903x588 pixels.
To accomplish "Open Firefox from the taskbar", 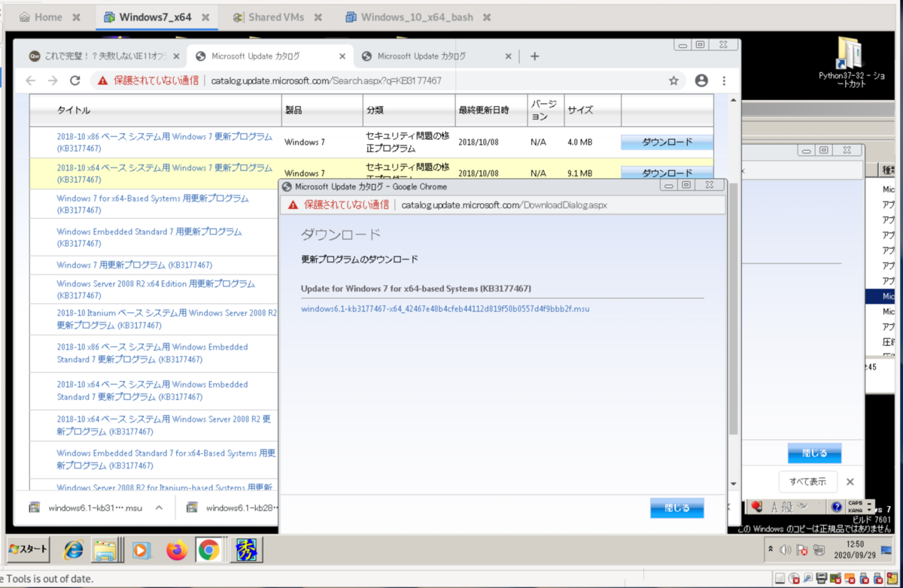I will [x=178, y=550].
